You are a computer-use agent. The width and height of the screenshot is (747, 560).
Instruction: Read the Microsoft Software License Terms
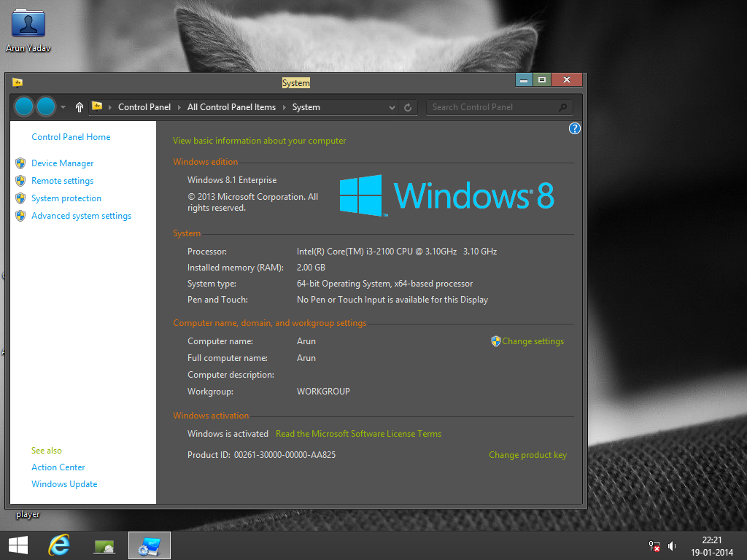click(358, 434)
